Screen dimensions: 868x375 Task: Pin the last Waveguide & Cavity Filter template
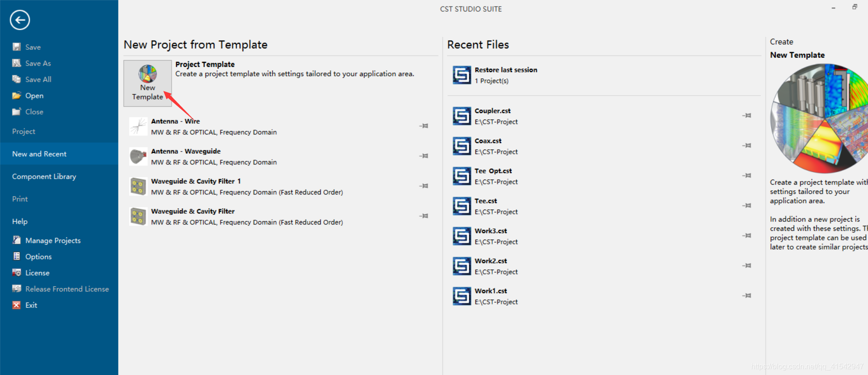pos(424,216)
